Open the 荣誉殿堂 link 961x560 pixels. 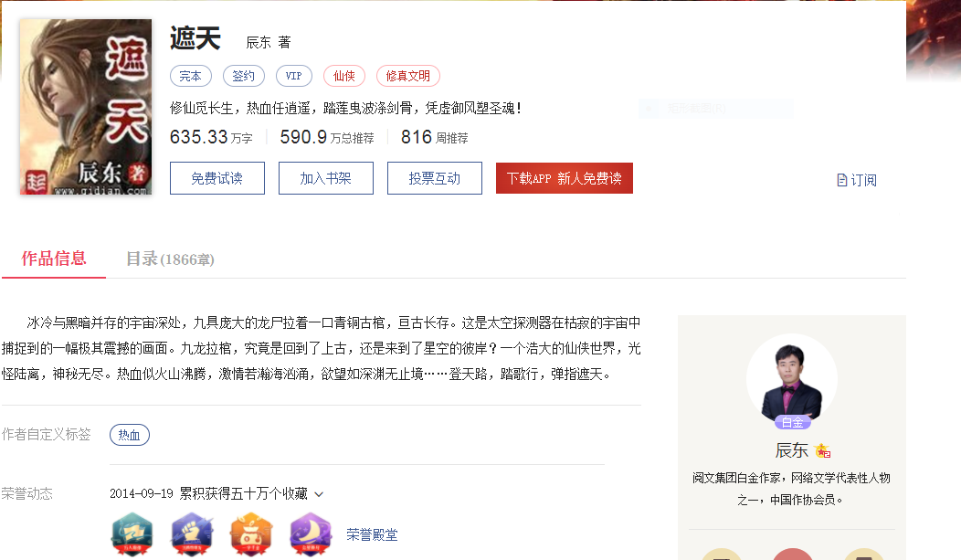point(372,535)
